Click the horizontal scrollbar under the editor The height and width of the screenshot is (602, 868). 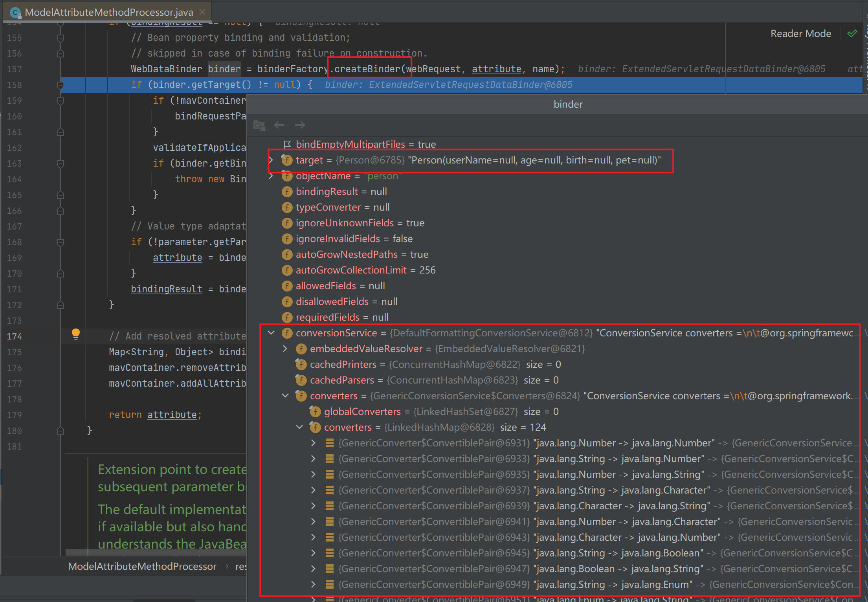pyautogui.click(x=155, y=552)
